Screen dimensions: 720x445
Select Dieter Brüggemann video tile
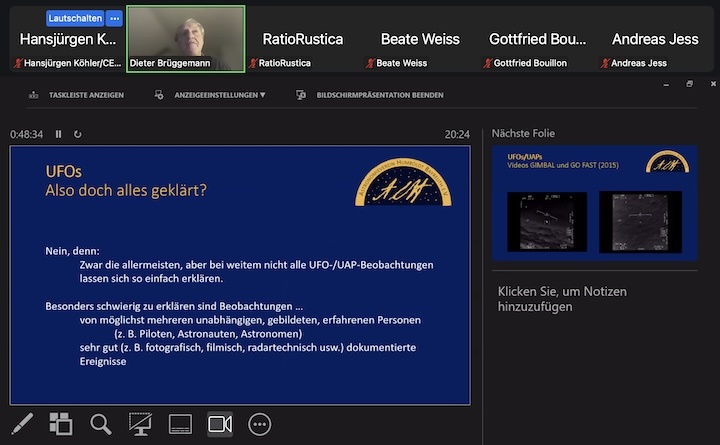[x=186, y=39]
